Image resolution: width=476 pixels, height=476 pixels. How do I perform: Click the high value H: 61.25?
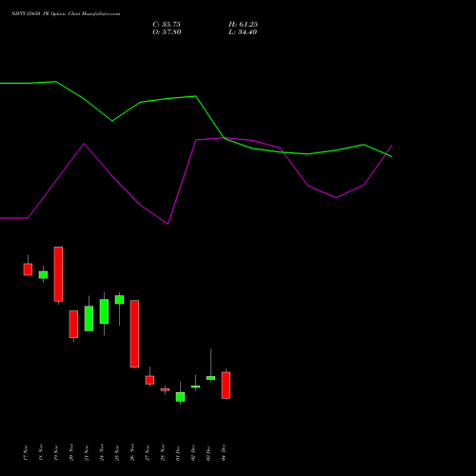click(x=243, y=25)
